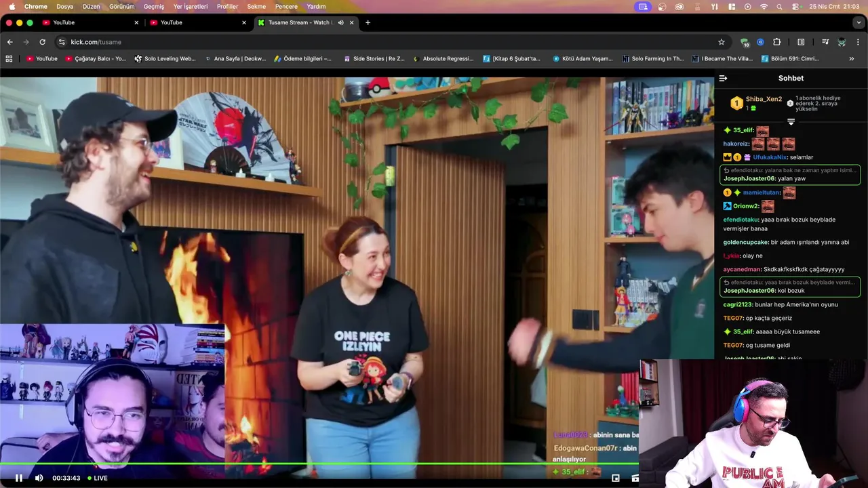
Task: Open Chrome extensions puzzle menu
Action: pos(777,42)
